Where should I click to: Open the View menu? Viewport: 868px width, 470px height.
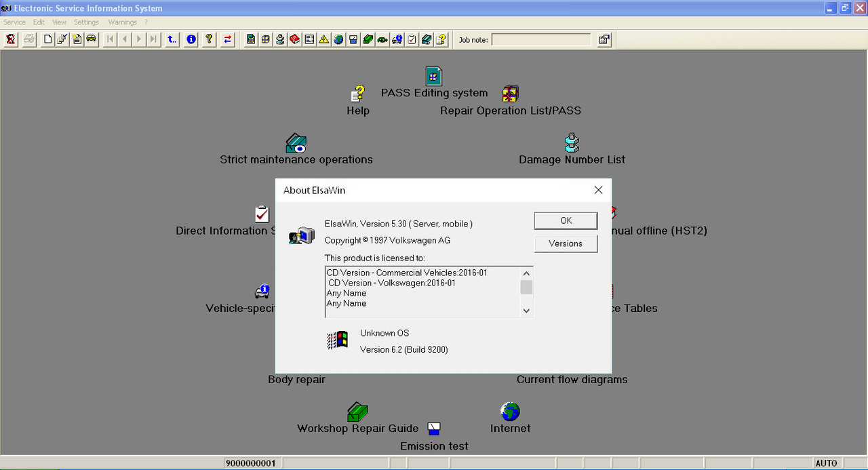coord(60,22)
